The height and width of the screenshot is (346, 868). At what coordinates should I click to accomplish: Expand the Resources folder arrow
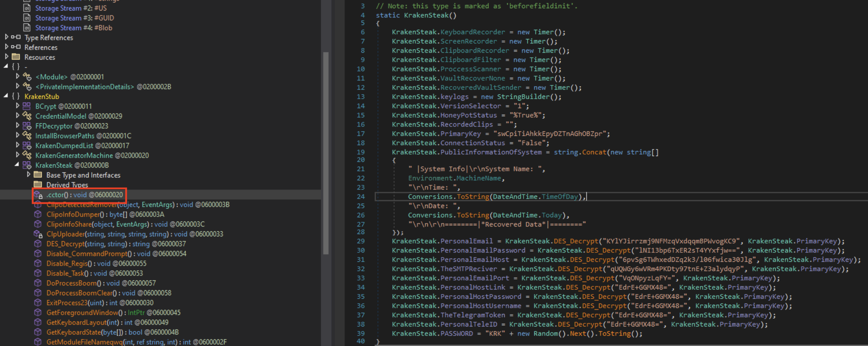[x=6, y=57]
